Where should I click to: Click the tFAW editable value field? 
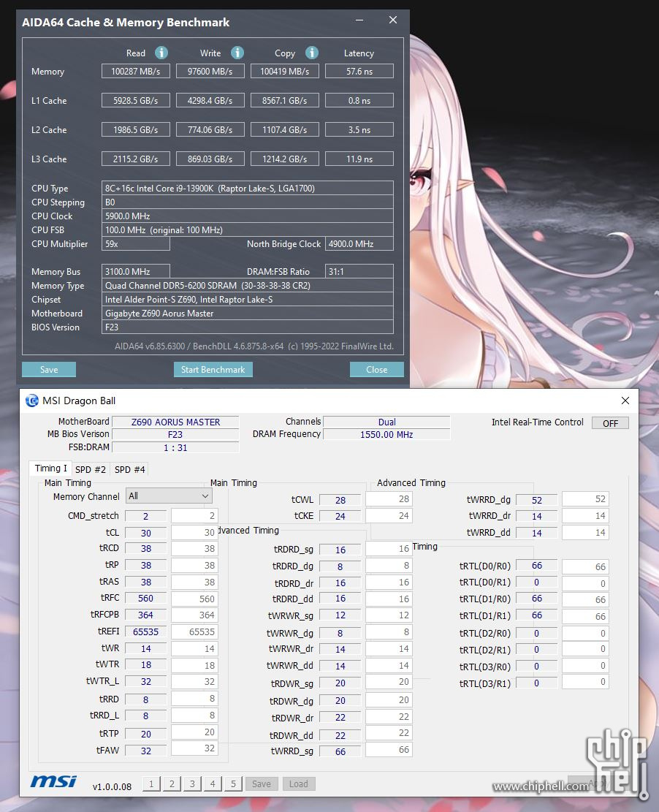(194, 748)
